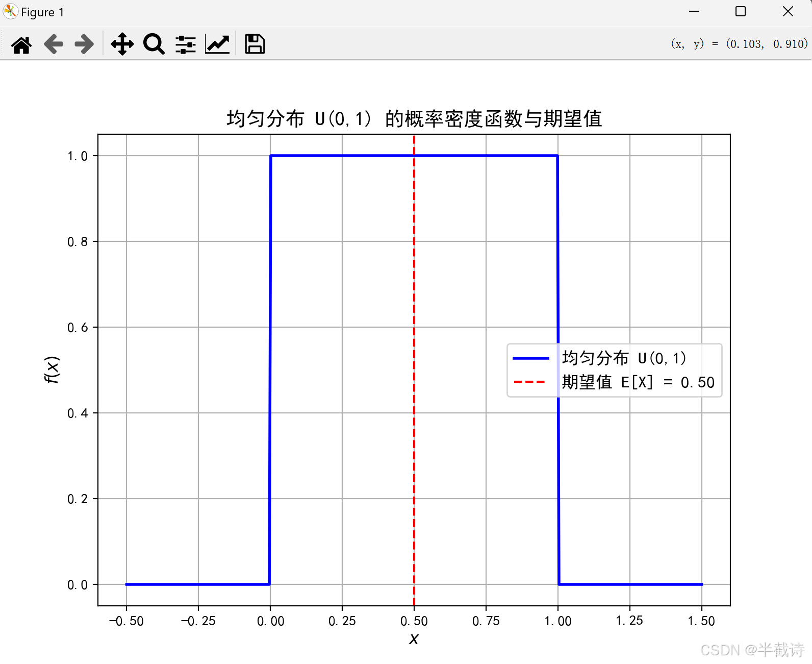
Task: Click the red dashed expectation line
Action: click(x=414, y=370)
